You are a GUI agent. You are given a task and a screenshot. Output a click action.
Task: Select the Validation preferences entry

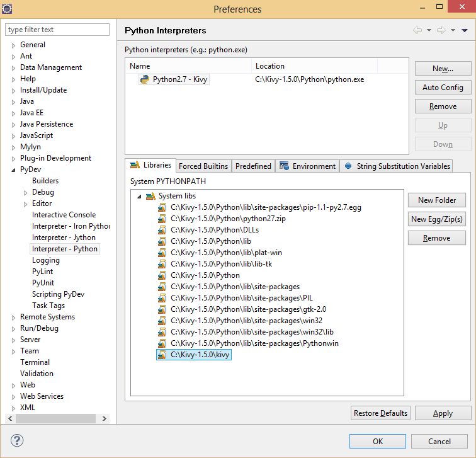[37, 374]
